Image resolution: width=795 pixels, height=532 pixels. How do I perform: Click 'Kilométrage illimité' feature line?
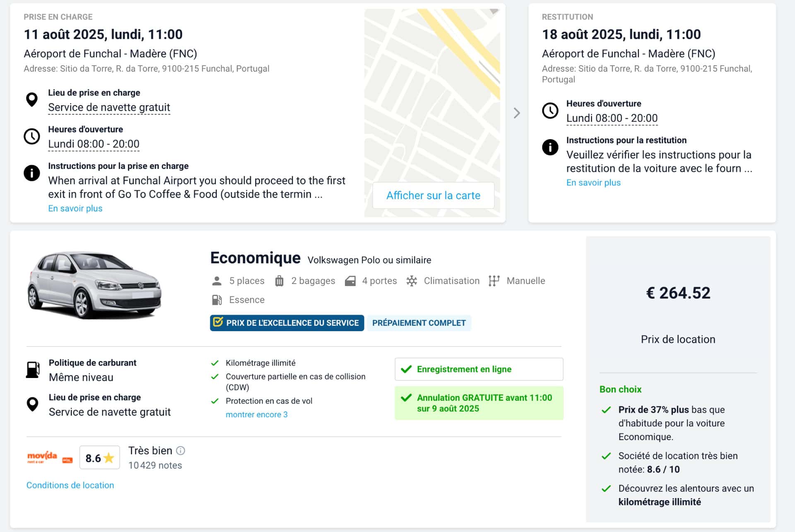(260, 363)
